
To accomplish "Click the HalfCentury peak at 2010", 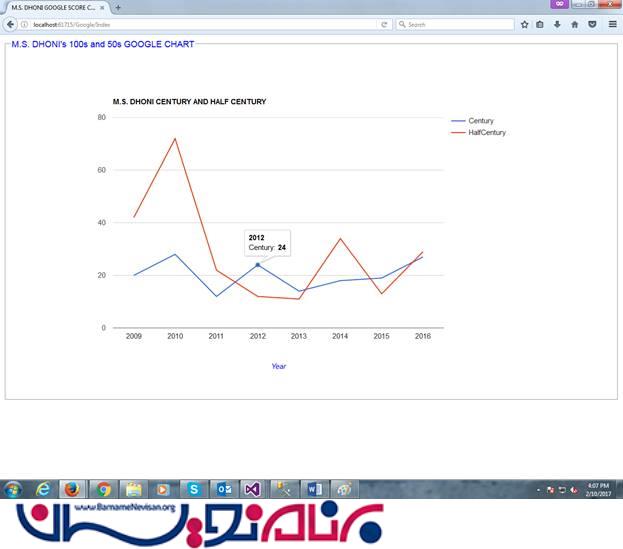I will [175, 138].
